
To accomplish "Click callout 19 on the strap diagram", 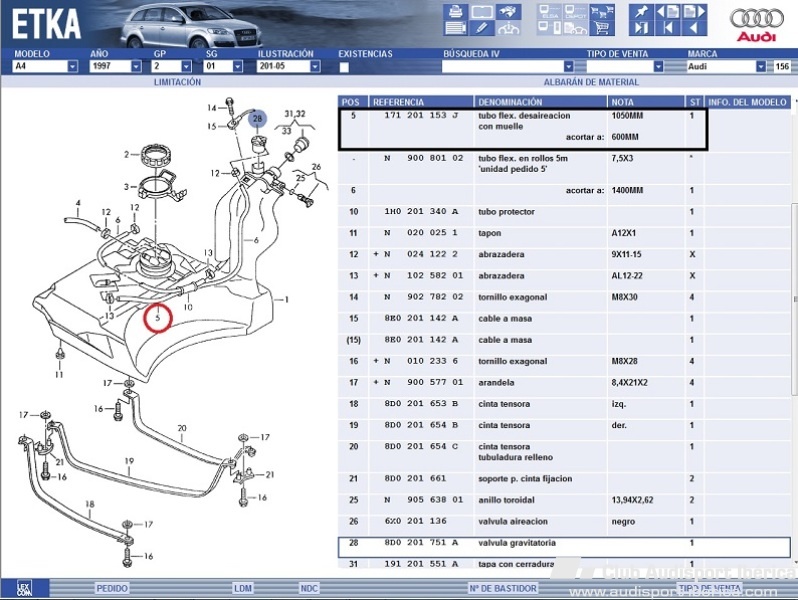I will point(129,461).
